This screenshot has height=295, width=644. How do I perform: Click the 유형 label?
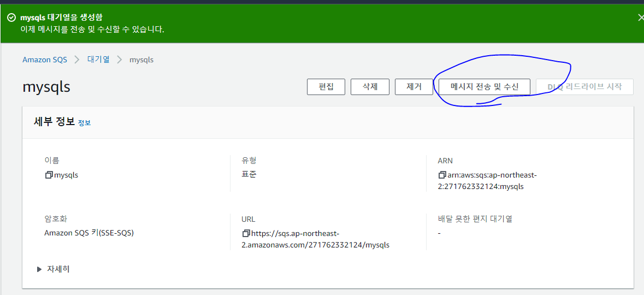point(249,160)
